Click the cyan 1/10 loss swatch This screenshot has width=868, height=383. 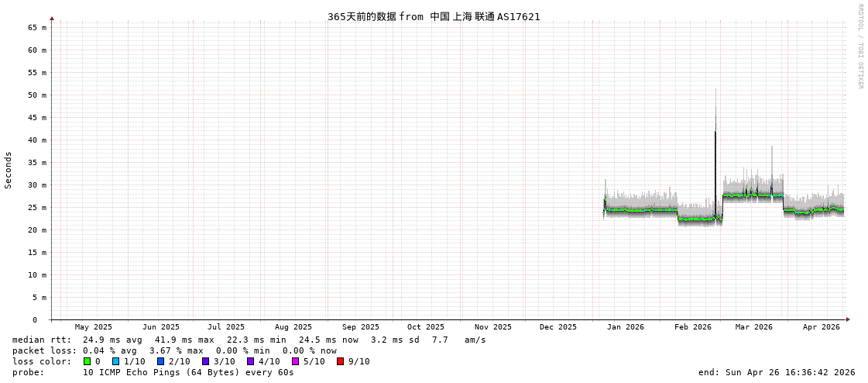coord(115,361)
